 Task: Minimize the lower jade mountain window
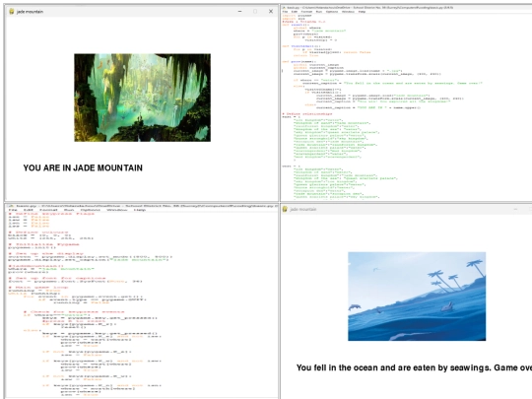tap(515, 209)
